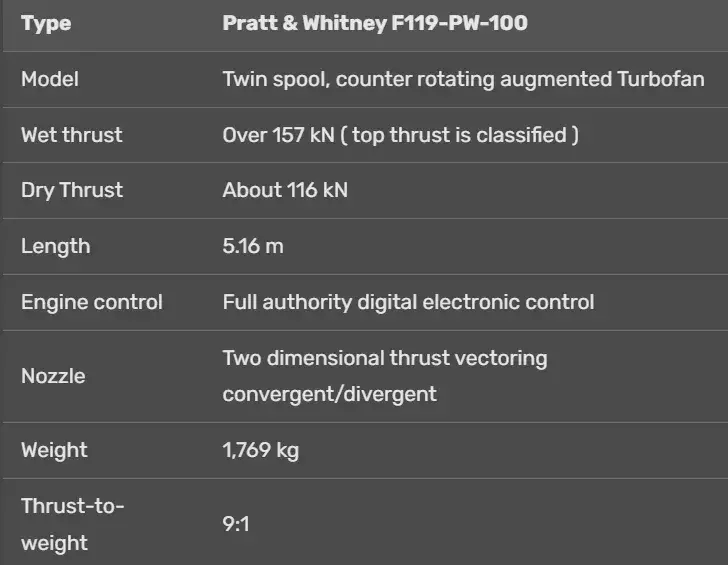
Task: Click the 'Nozzle' row label
Action: [53, 376]
